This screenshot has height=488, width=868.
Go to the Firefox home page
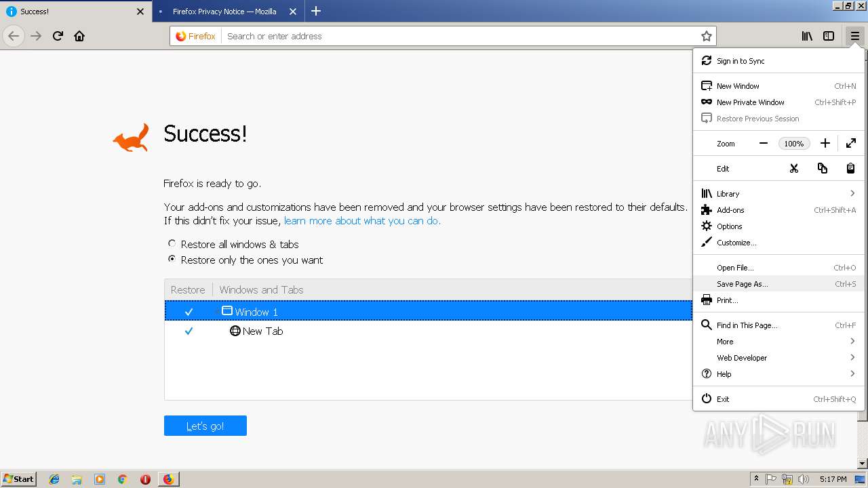click(x=79, y=36)
